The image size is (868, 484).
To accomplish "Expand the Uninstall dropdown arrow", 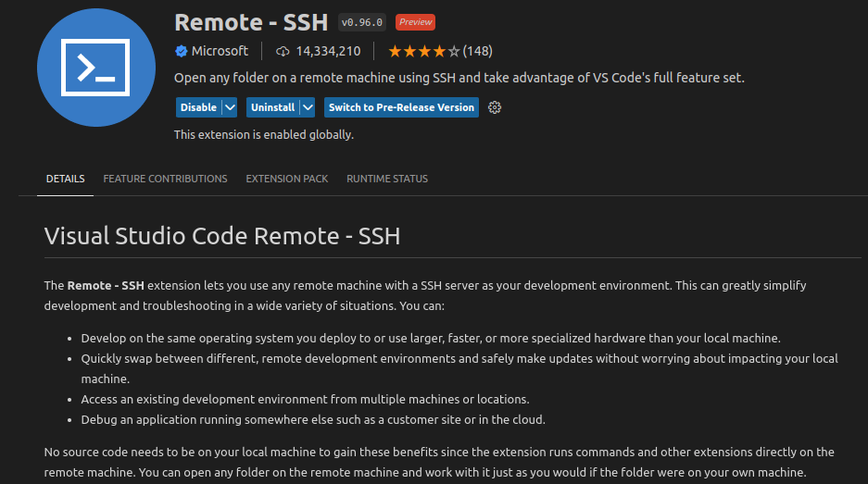I will [x=308, y=107].
